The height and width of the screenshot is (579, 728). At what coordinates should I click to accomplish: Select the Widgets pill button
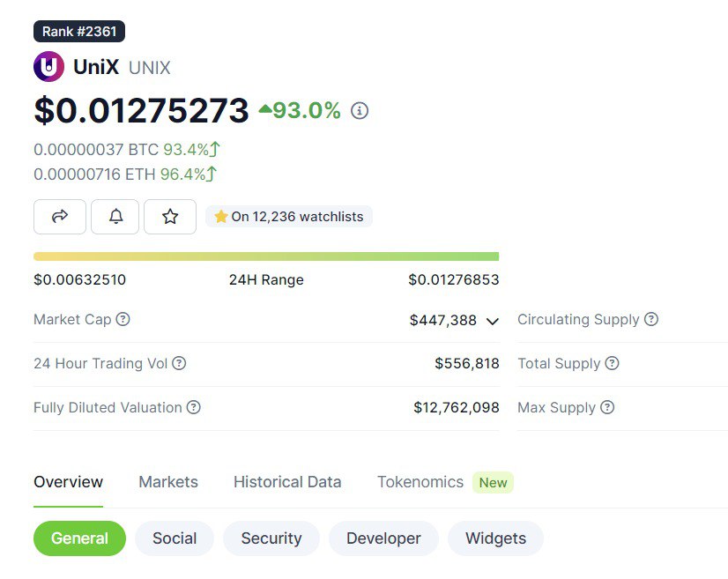click(496, 538)
